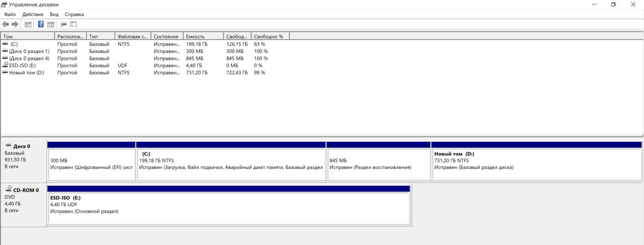The width and height of the screenshot is (644, 245).
Task: Click the drive icon for Диск 0 раздел 1
Action: (5, 51)
